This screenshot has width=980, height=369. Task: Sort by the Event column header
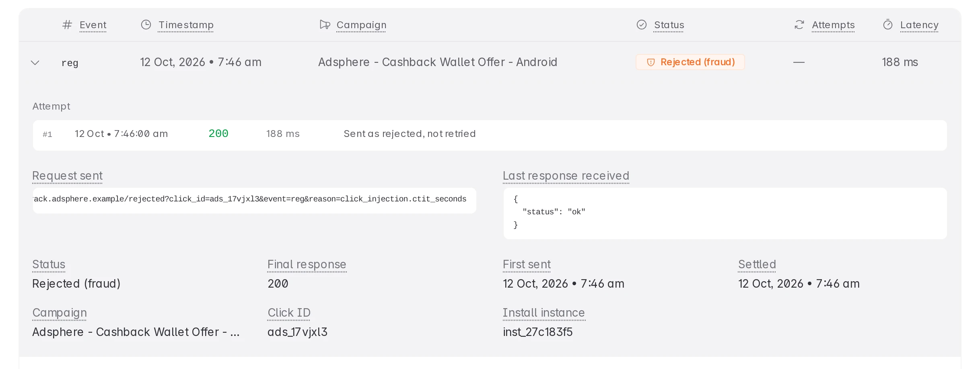(93, 25)
